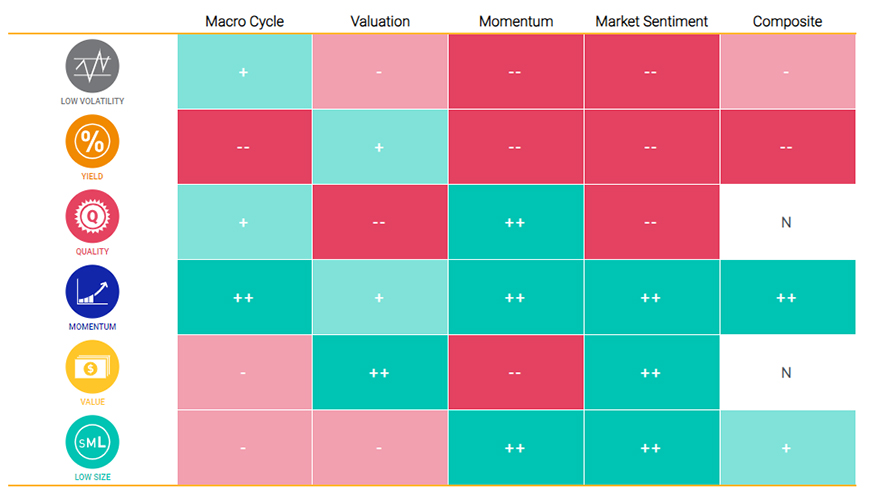Click Value row Composite N cell

click(786, 373)
